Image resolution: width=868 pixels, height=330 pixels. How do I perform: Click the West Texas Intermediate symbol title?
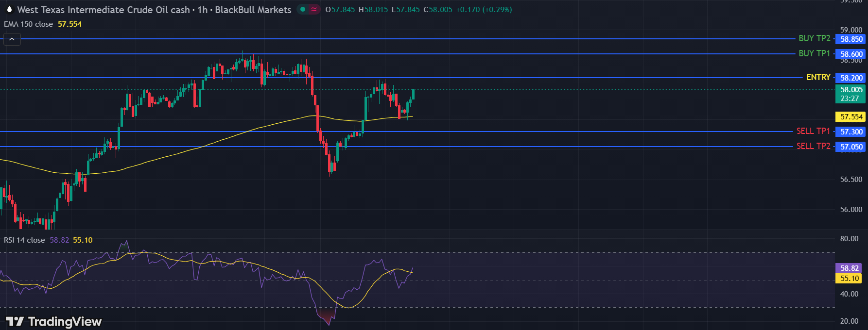point(103,10)
